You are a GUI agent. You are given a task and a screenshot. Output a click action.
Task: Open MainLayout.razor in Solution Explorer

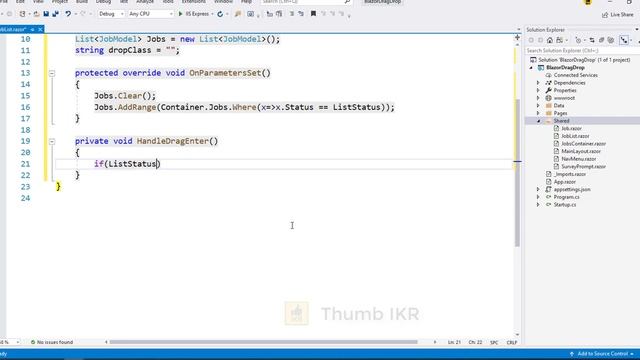click(580, 151)
